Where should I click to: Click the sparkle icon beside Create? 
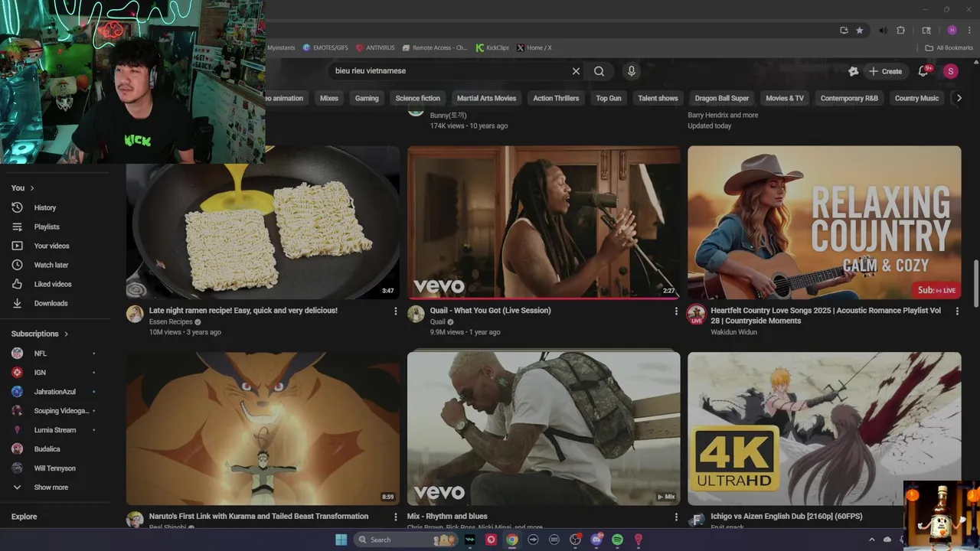click(853, 71)
